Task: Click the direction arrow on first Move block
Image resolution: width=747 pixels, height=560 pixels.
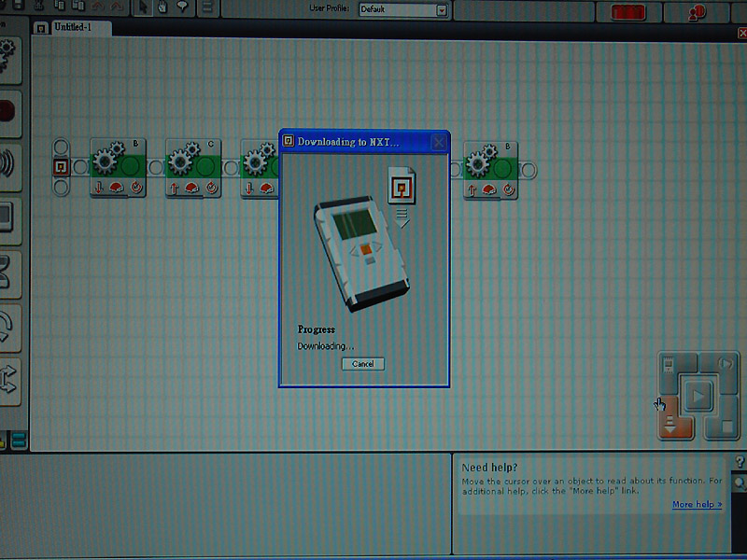Action: 99,188
